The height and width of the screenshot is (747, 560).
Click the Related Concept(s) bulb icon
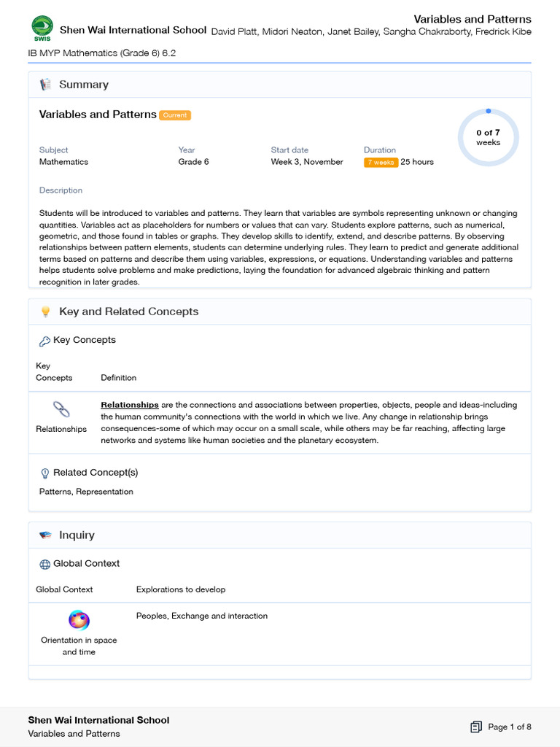(44, 473)
